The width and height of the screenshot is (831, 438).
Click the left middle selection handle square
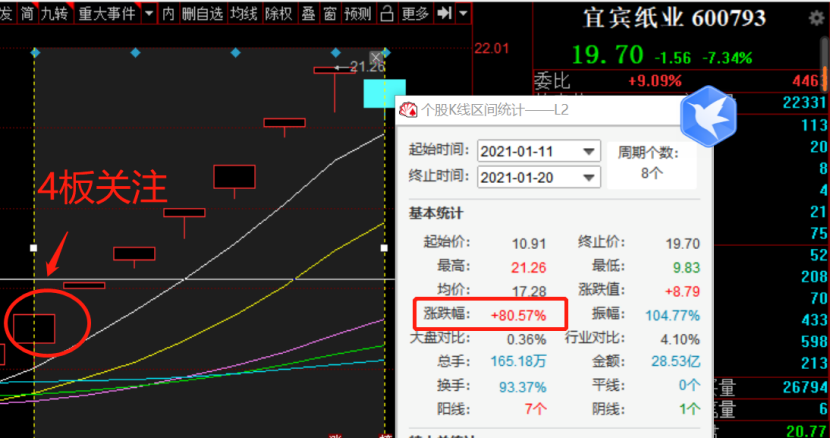point(33,248)
